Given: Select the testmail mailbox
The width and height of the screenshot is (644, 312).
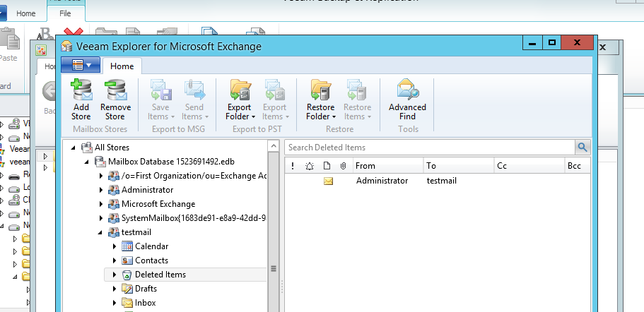Looking at the screenshot, I should (x=136, y=232).
